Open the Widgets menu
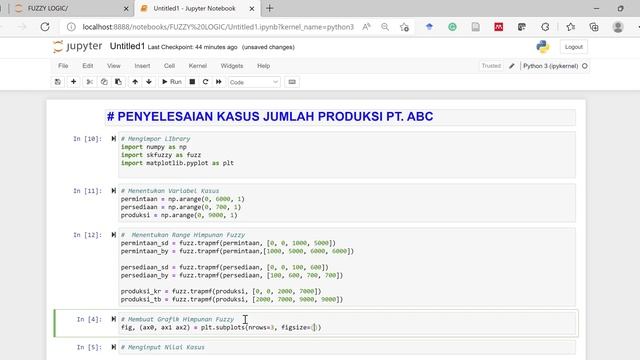This screenshot has height=360, width=640. tap(231, 66)
